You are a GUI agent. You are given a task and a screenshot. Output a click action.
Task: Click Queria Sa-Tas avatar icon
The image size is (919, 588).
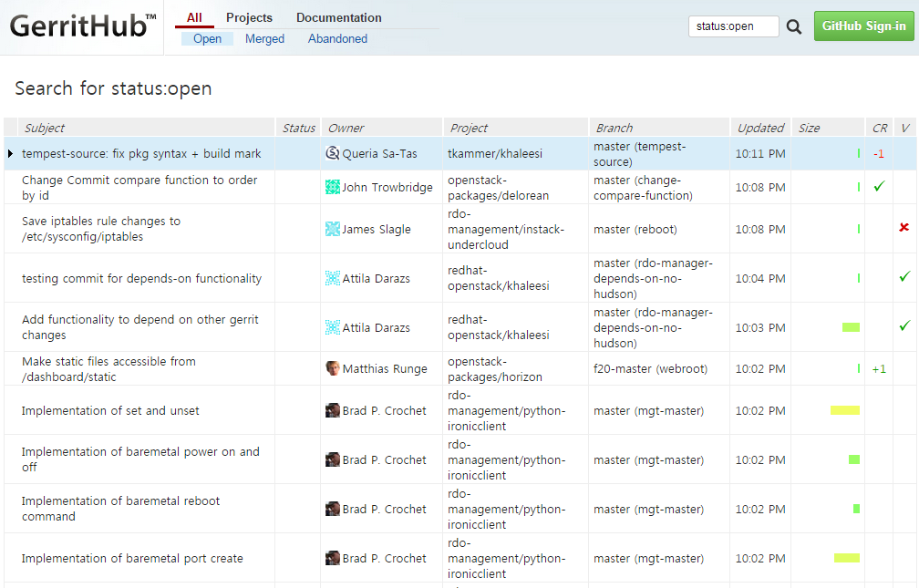[332, 153]
